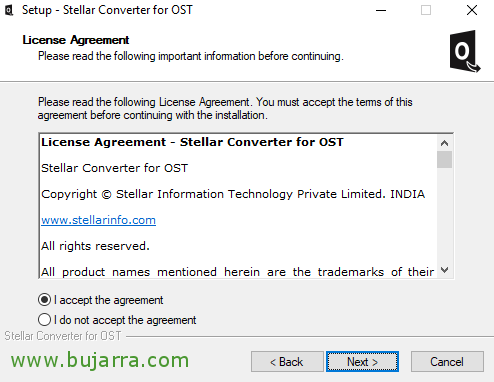The image size is (494, 382).
Task: Click the license agreement heading text
Action: coord(192,142)
